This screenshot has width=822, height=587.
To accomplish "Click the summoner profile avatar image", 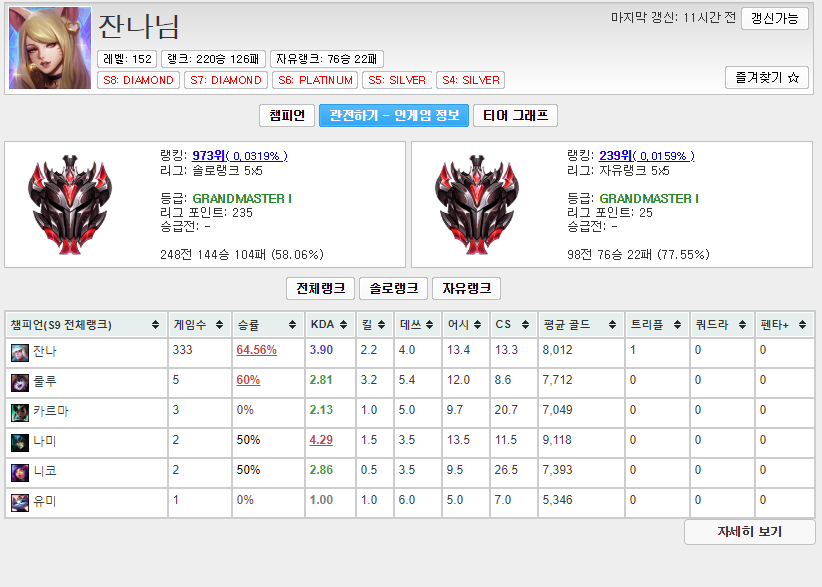I will pyautogui.click(x=49, y=46).
